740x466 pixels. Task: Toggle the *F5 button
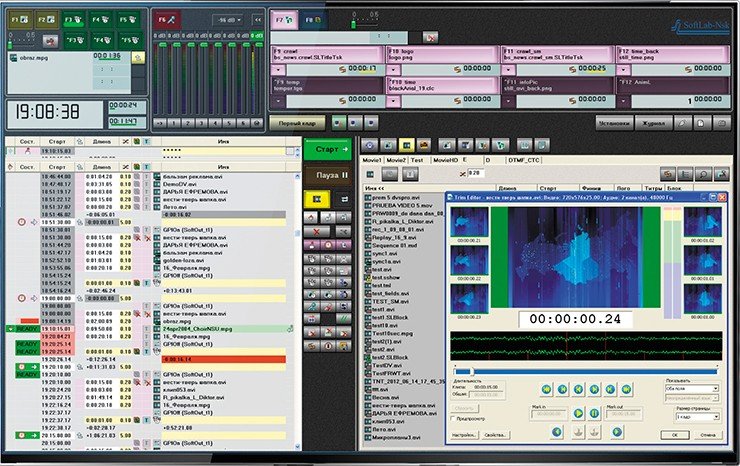130,41
